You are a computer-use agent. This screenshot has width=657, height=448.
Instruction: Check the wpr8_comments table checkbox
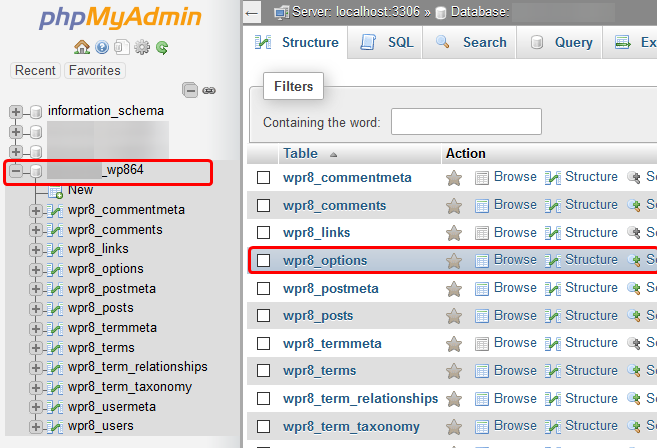[263, 205]
